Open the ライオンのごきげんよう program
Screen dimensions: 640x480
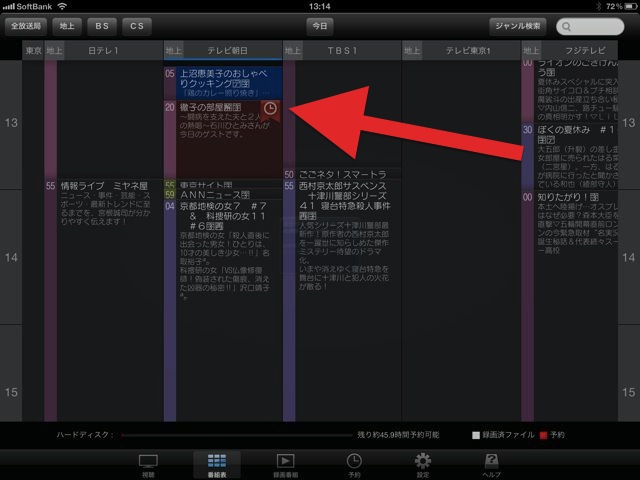[x=569, y=91]
